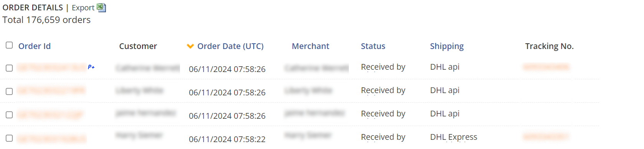This screenshot has width=644, height=149.
Task: Check the first order row checkbox
Action: coord(9,68)
